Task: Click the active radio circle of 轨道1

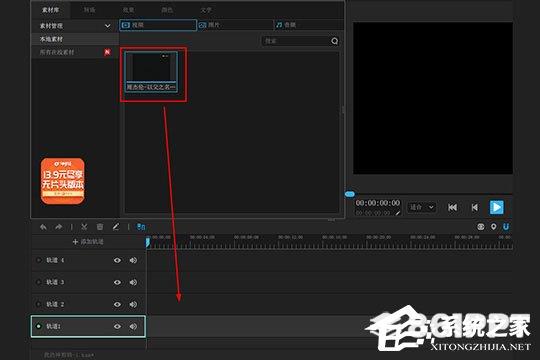Action: 39,326
